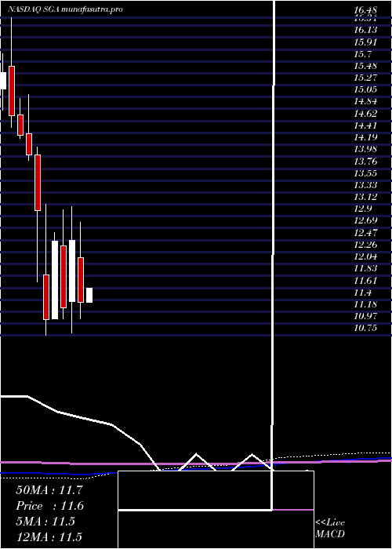Click the last small white candlestick
This screenshot has width=392, height=549.
tap(89, 295)
